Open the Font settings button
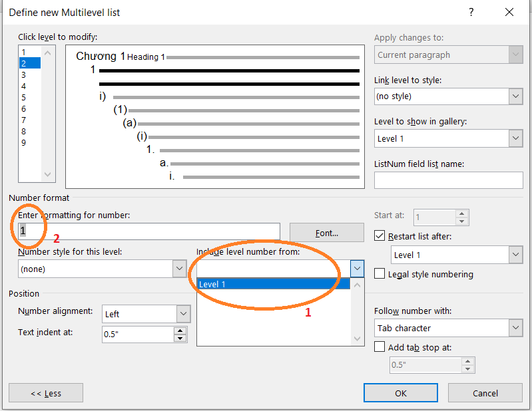The image size is (532, 411). 327,233
